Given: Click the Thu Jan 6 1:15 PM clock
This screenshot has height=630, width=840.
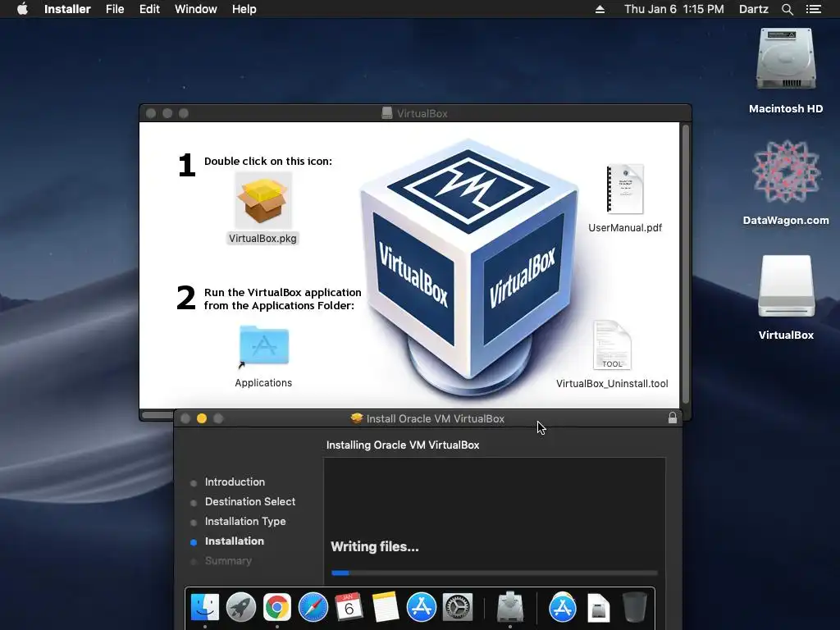Looking at the screenshot, I should tap(674, 9).
